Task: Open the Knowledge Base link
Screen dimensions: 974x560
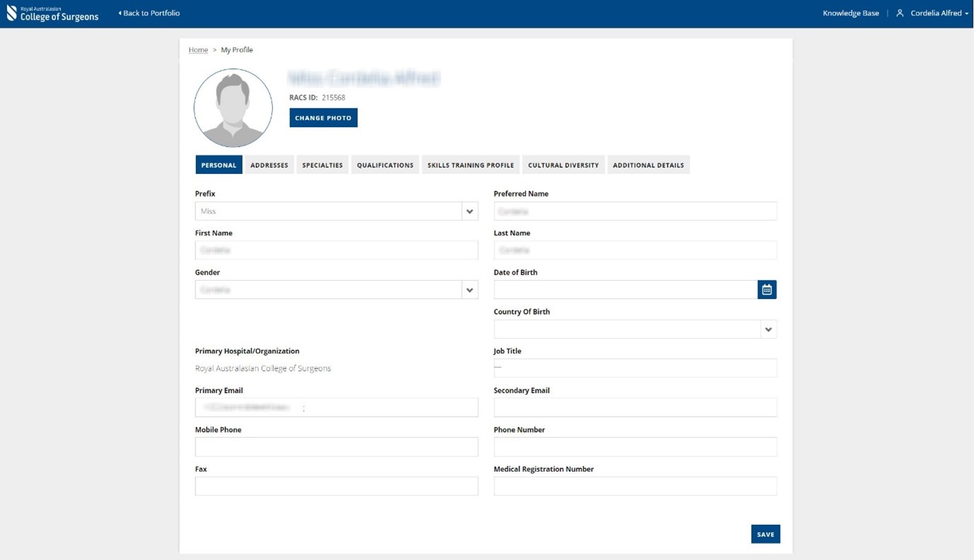Action: coord(850,13)
